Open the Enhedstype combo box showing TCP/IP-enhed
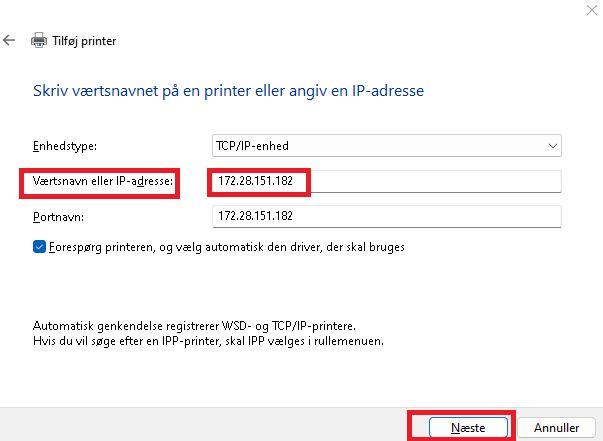This screenshot has width=603, height=441. click(385, 146)
